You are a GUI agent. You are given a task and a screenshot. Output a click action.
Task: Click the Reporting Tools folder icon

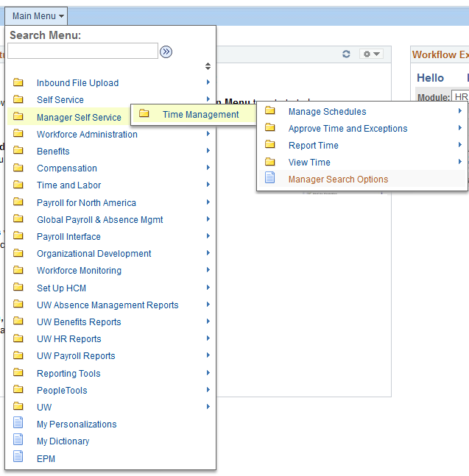(18, 372)
